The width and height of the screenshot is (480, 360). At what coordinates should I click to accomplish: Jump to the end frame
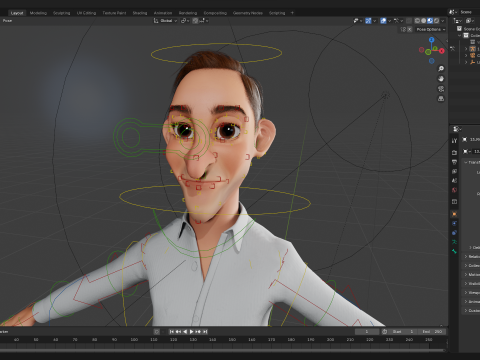[205, 332]
